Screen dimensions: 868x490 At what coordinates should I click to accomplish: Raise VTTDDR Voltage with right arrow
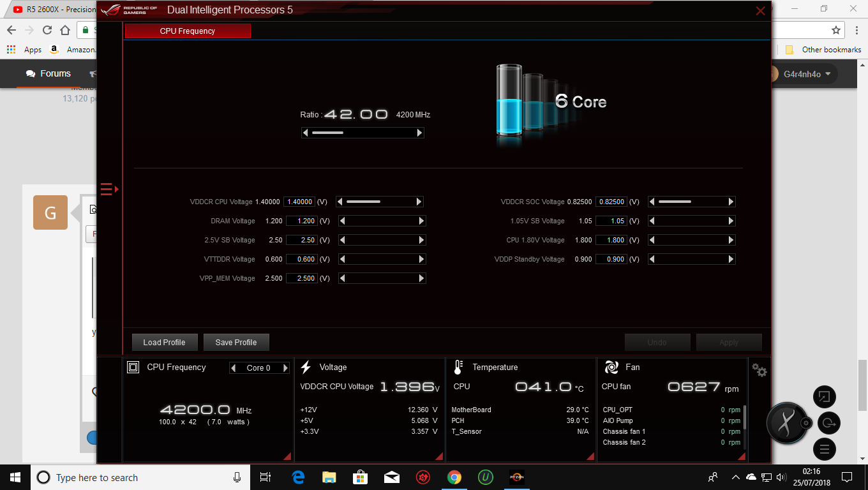422,259
